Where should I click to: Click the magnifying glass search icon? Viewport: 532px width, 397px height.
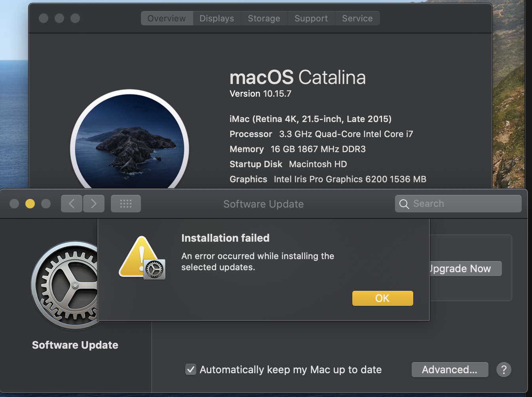pyautogui.click(x=404, y=204)
